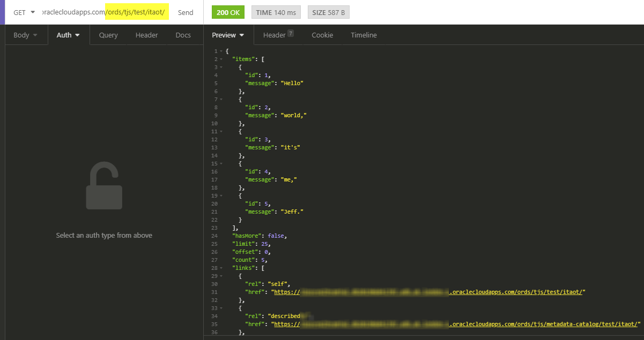The width and height of the screenshot is (644, 340).
Task: Click the open padlock auth icon
Action: click(104, 186)
